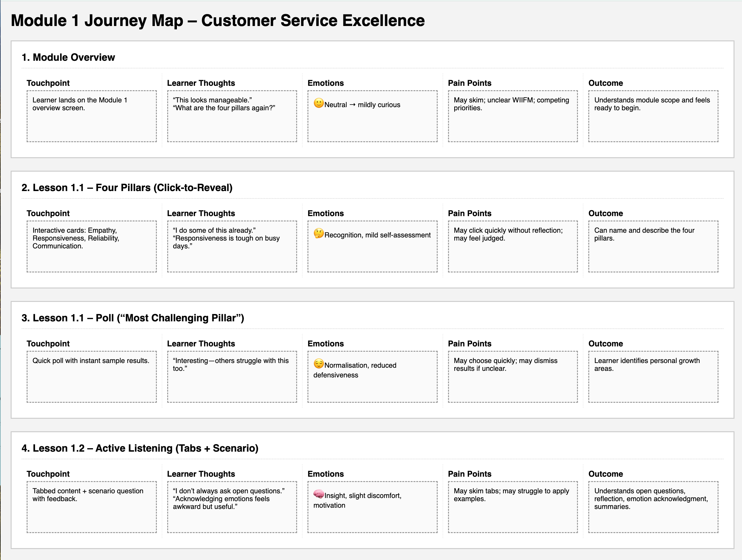This screenshot has height=560, width=742.
Task: Click the 'This looks manageable' thoughts box
Action: point(232,116)
